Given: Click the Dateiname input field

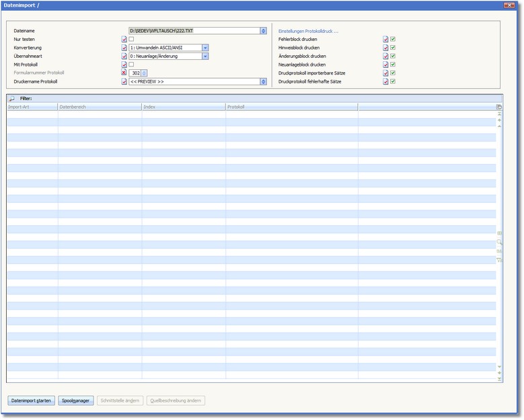Looking at the screenshot, I should click(x=194, y=31).
